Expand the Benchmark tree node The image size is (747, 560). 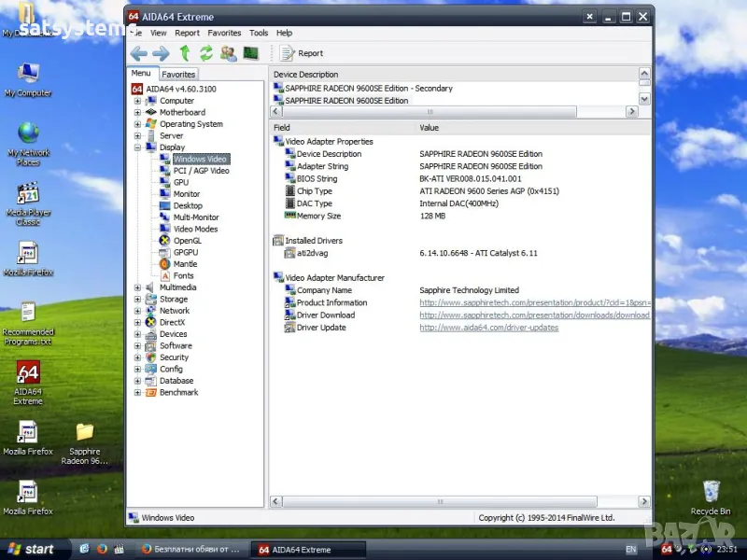pos(138,393)
